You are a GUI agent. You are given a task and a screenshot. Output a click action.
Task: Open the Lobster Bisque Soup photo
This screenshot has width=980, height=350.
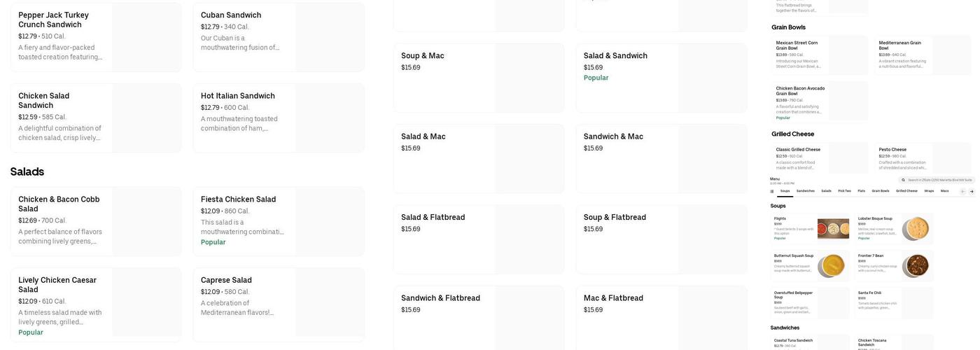tap(916, 229)
